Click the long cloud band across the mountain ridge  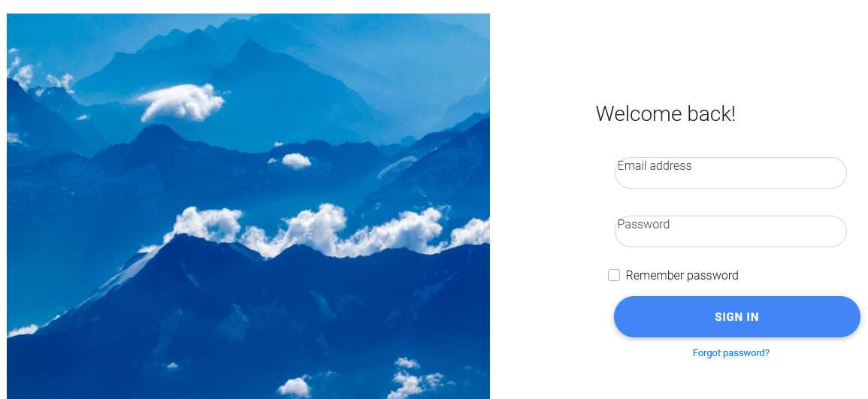(x=327, y=230)
